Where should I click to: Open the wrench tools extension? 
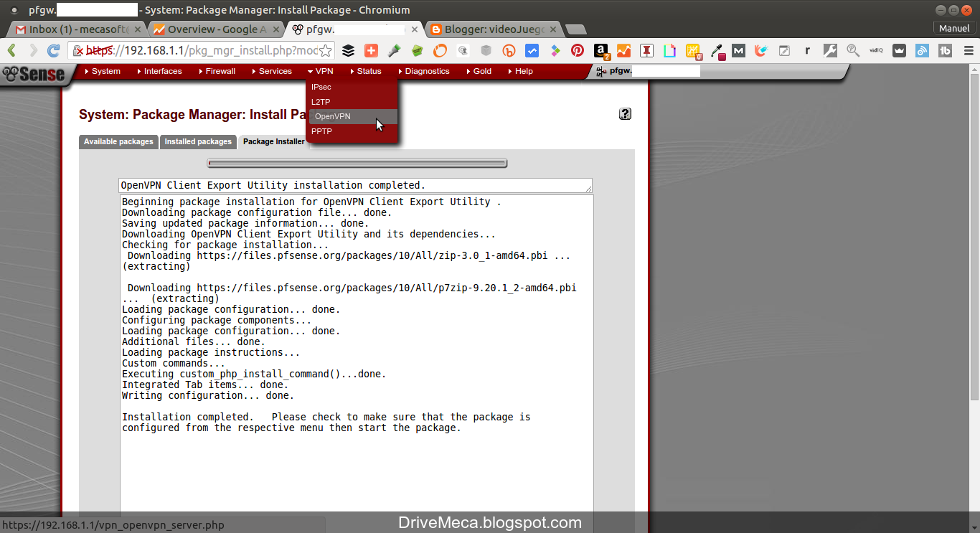pos(830,51)
